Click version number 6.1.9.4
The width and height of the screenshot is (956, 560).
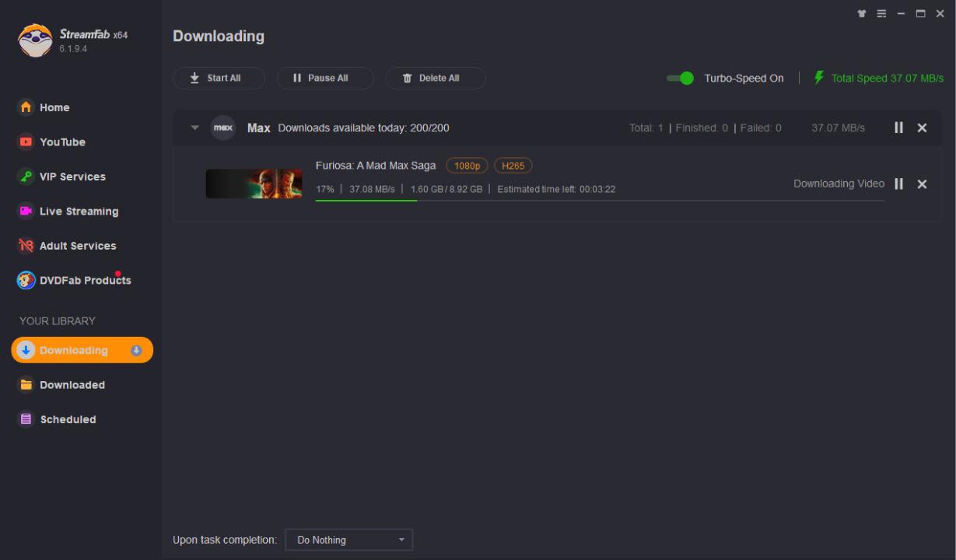point(73,48)
